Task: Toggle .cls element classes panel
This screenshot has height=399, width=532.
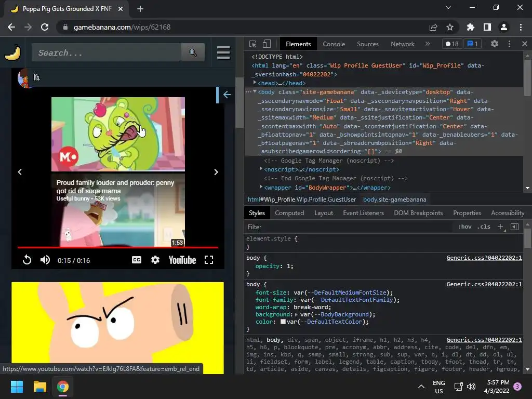Action: pos(484,227)
